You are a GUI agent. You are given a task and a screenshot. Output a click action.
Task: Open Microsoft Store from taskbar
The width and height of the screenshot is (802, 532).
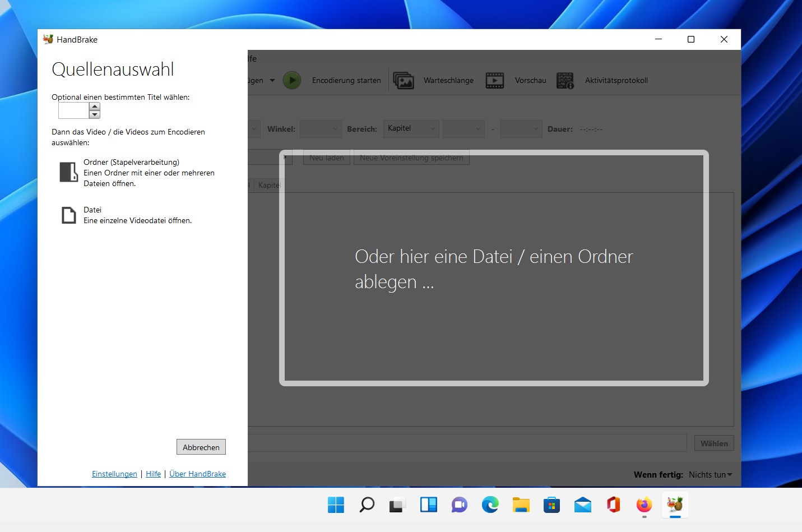click(552, 505)
